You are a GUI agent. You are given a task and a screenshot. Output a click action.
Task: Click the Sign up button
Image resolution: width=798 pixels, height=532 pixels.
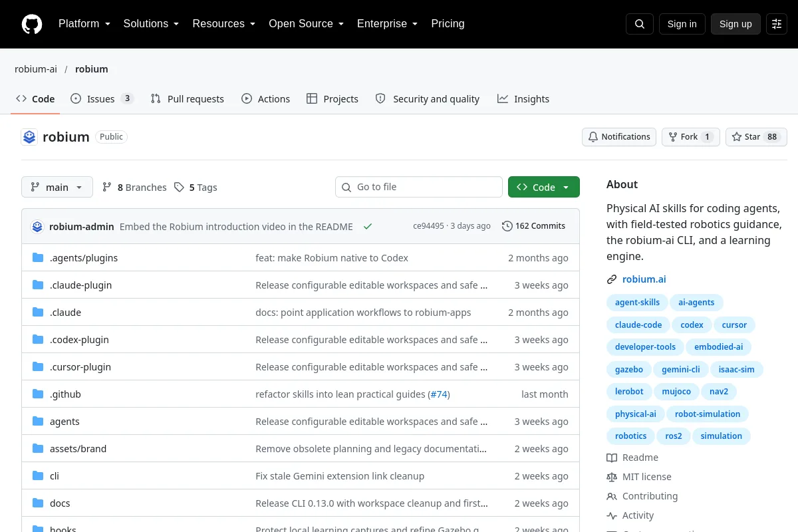tap(735, 24)
